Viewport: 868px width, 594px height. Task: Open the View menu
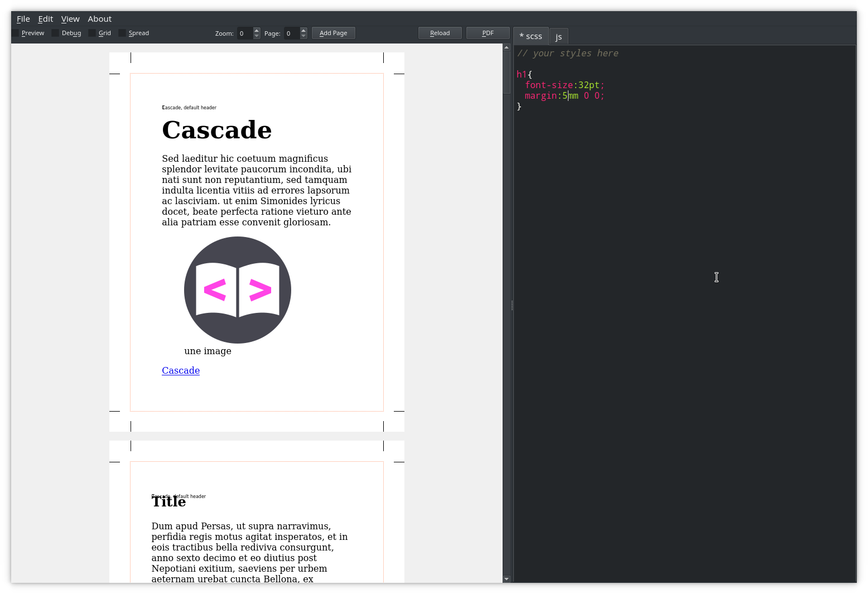click(70, 19)
